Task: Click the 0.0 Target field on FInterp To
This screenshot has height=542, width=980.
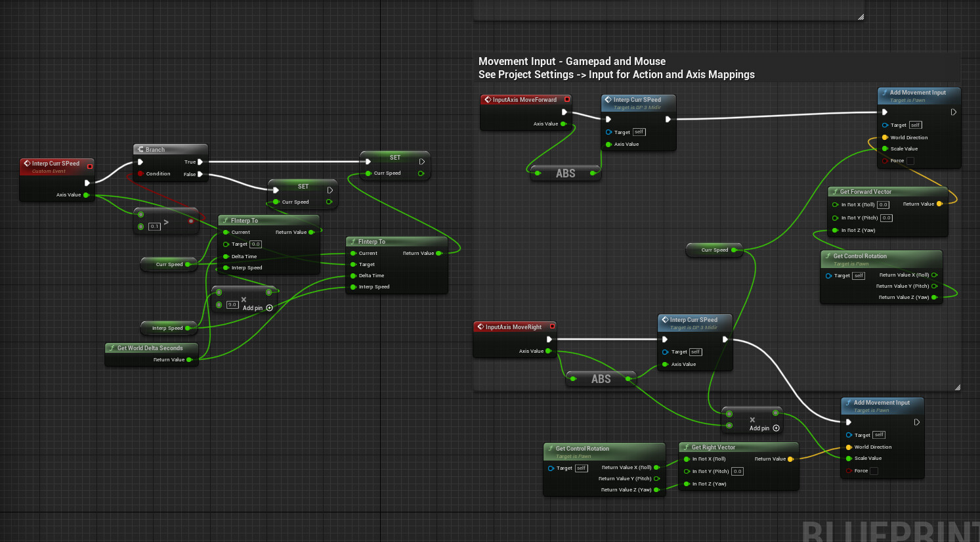Action: point(255,244)
